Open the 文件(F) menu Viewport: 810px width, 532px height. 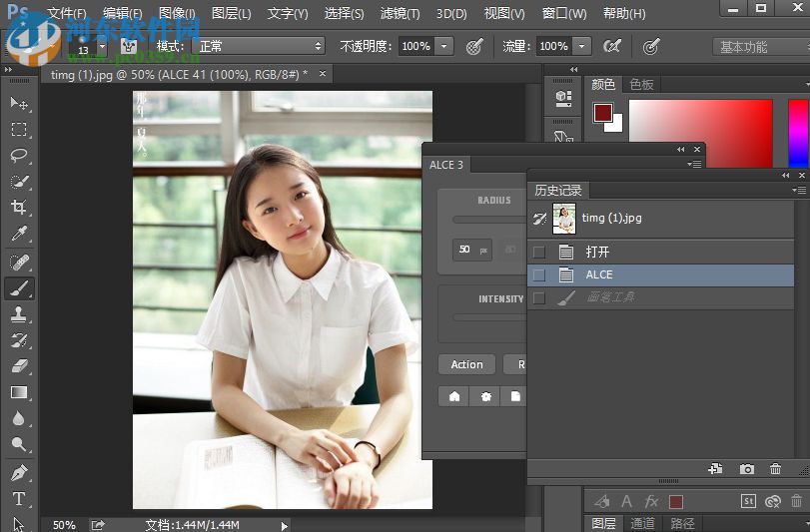[67, 13]
